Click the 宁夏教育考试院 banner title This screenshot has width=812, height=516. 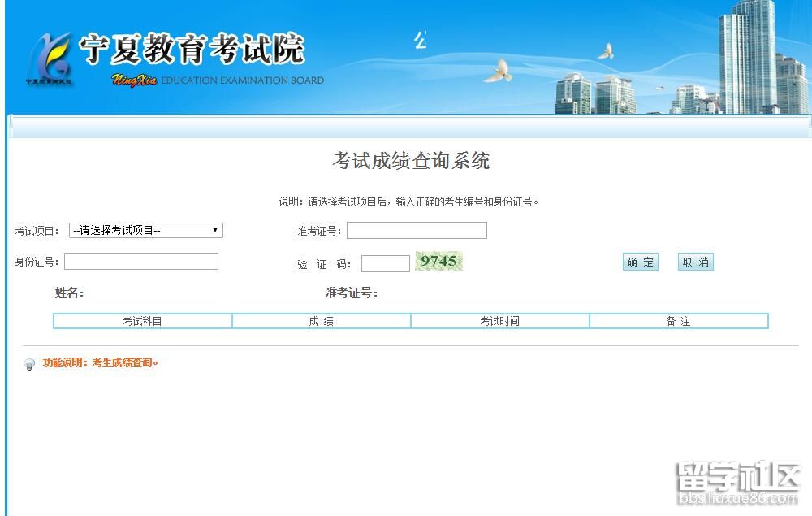192,50
